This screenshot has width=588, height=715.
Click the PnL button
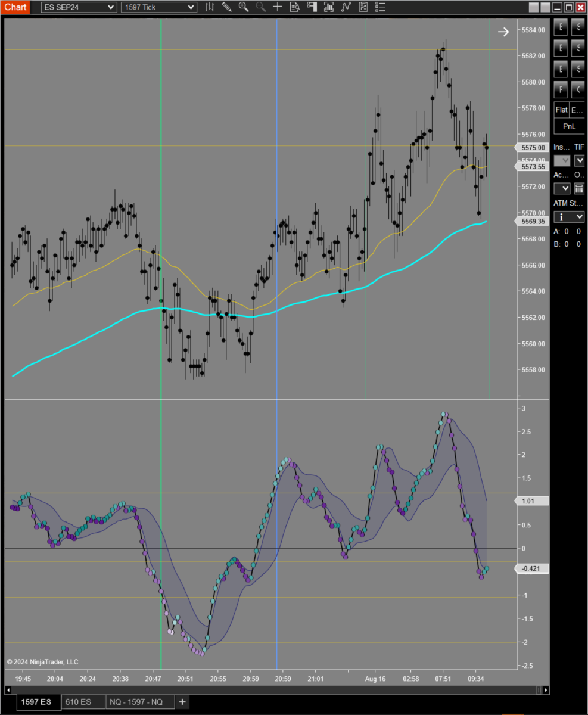point(569,126)
